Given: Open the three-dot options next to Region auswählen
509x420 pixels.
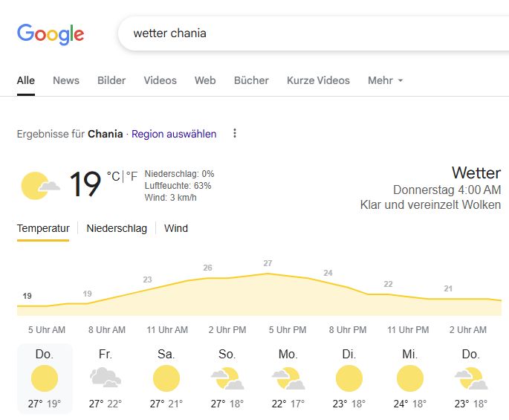Looking at the screenshot, I should (235, 134).
